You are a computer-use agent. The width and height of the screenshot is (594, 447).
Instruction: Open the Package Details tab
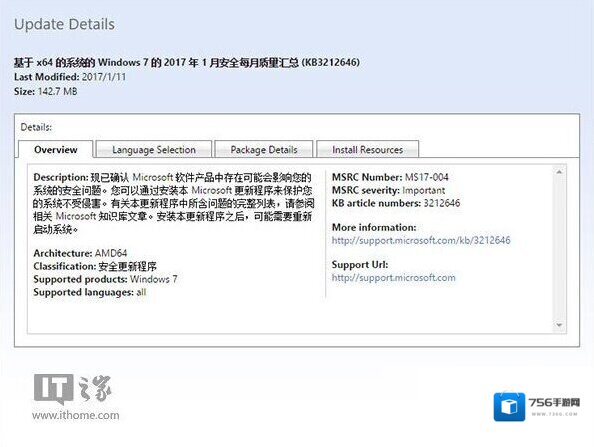pos(264,149)
